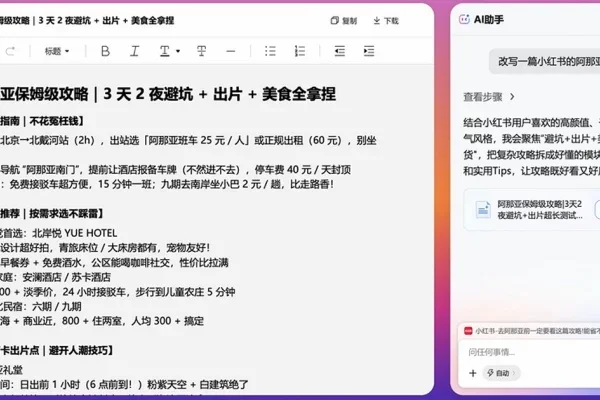Viewport: 600px width, 400px height.
Task: Apply strikethrough formatting
Action: coord(201,51)
